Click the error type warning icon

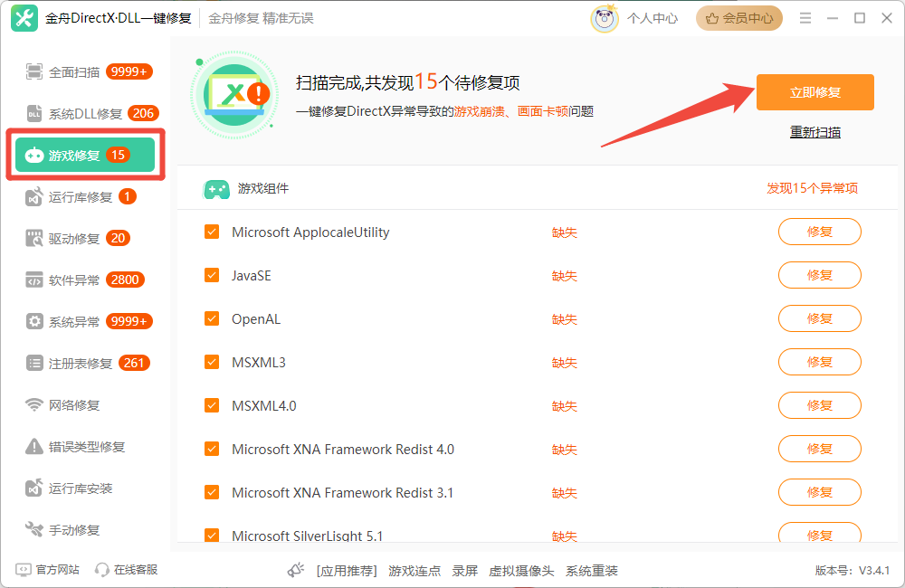coord(34,447)
